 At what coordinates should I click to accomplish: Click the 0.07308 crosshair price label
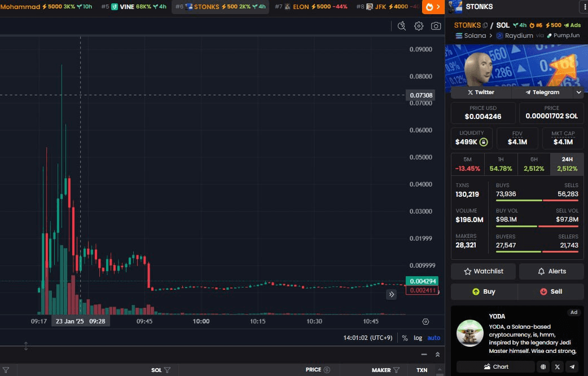point(421,95)
